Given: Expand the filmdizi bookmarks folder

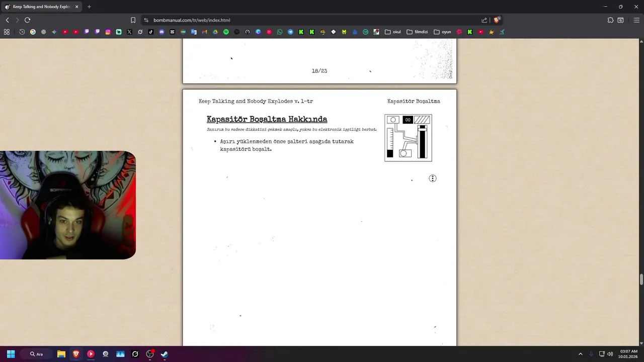Looking at the screenshot, I should pos(417,32).
